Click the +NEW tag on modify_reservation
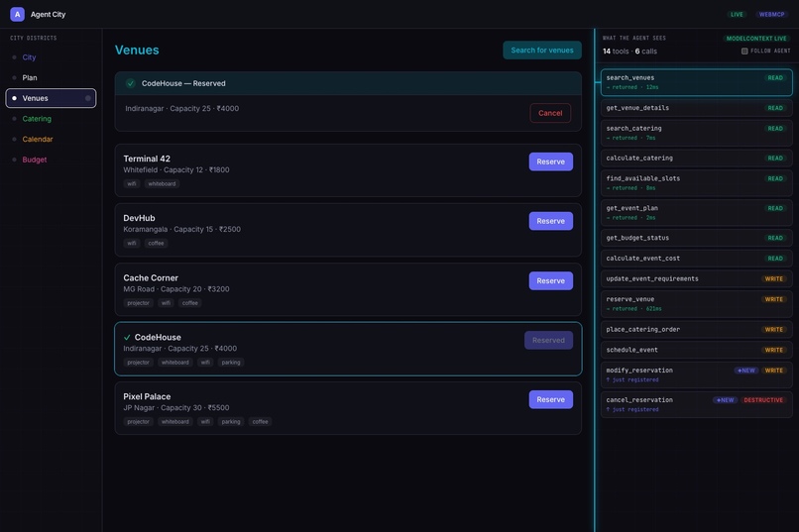 coord(746,371)
